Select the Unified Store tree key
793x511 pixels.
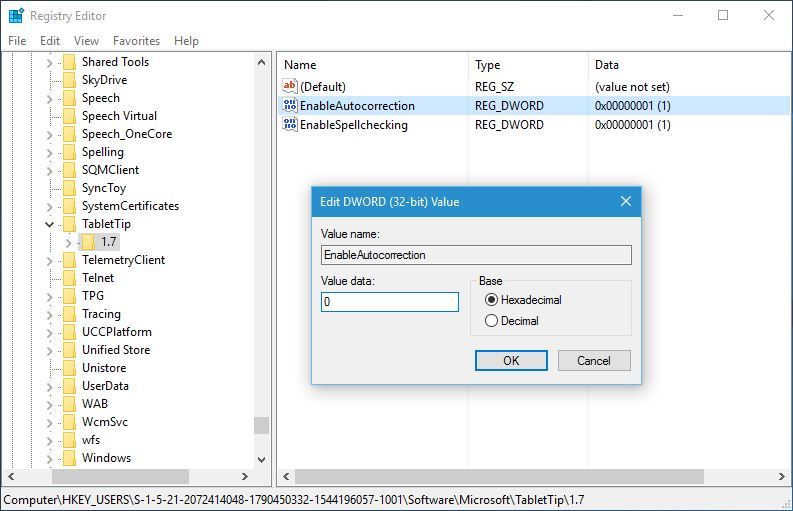[116, 350]
